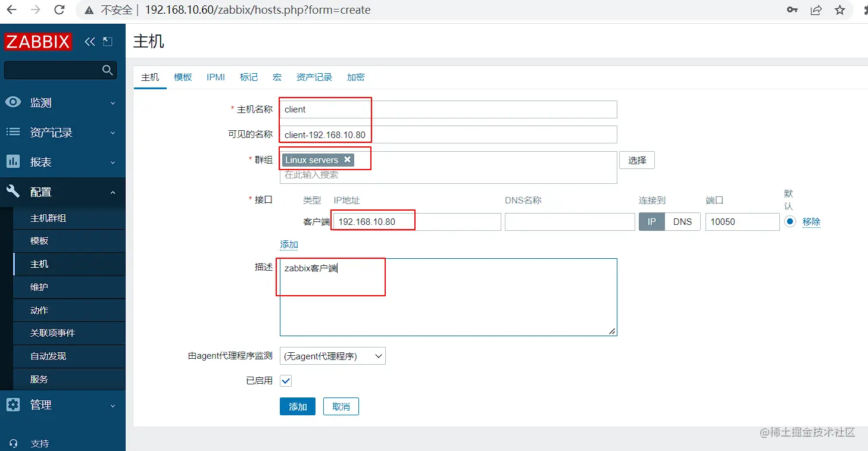Select IP connection toggle
Viewport: 868px width, 451px height.
point(652,222)
